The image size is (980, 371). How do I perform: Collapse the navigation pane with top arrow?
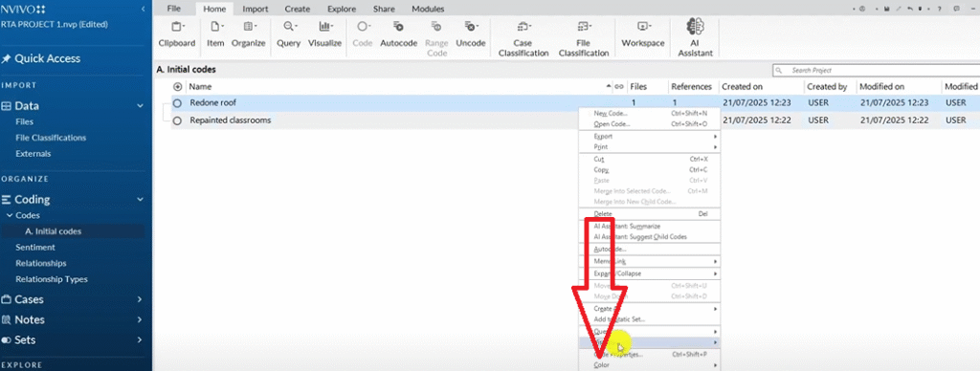click(x=144, y=9)
